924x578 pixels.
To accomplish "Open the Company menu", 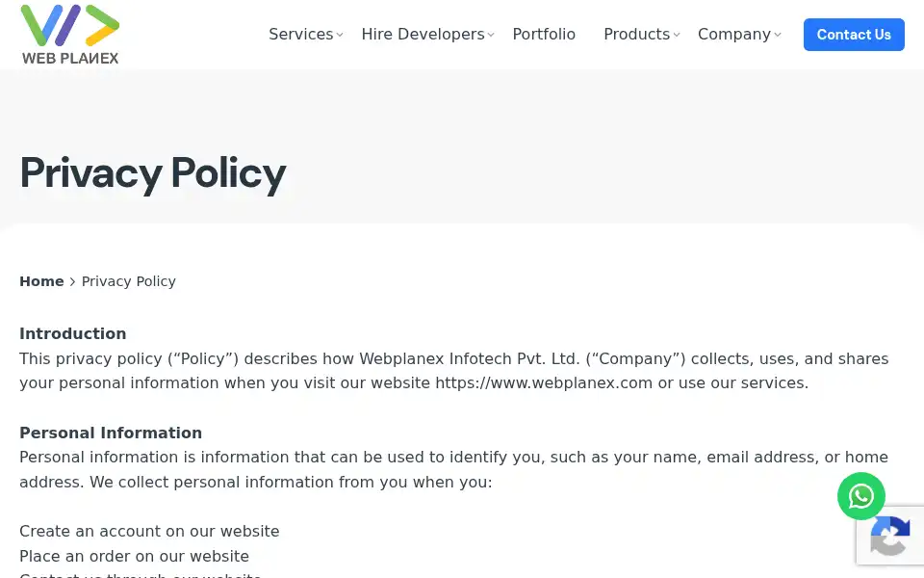I will 734,35.
